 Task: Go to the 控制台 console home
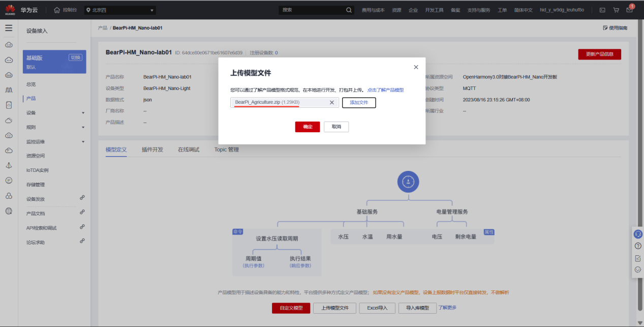[66, 10]
